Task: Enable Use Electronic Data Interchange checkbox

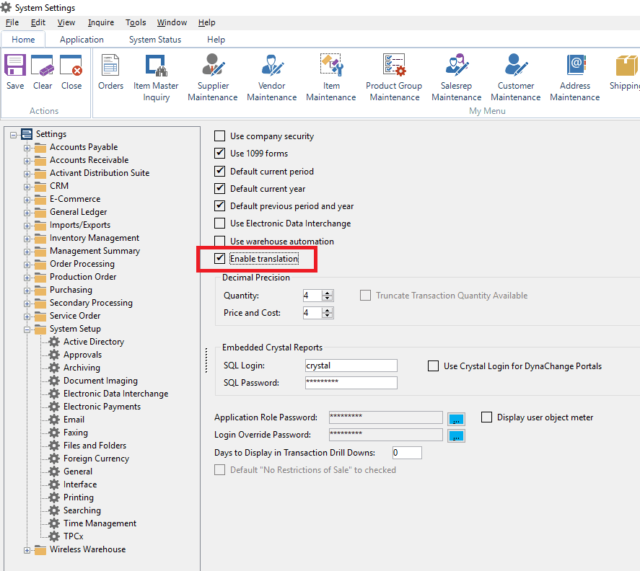Action: [x=220, y=223]
